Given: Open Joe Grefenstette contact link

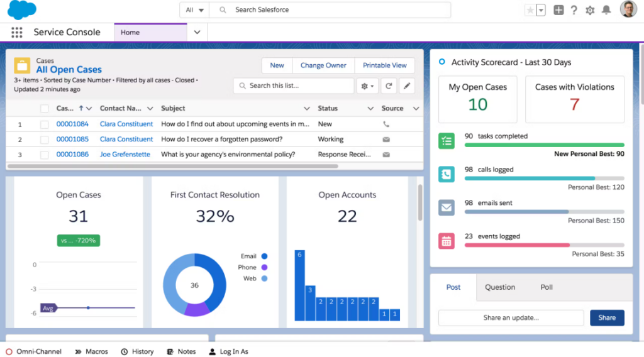Looking at the screenshot, I should pos(125,154).
